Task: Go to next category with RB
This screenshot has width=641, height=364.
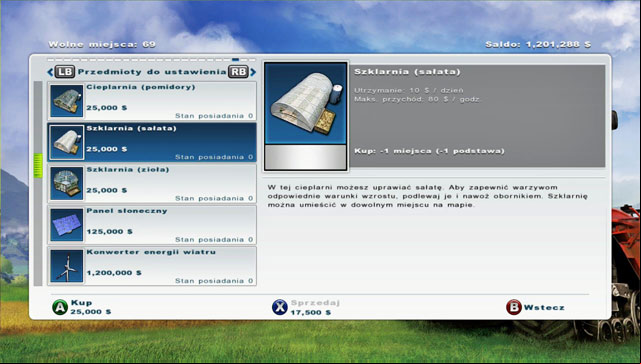Action: (238, 72)
